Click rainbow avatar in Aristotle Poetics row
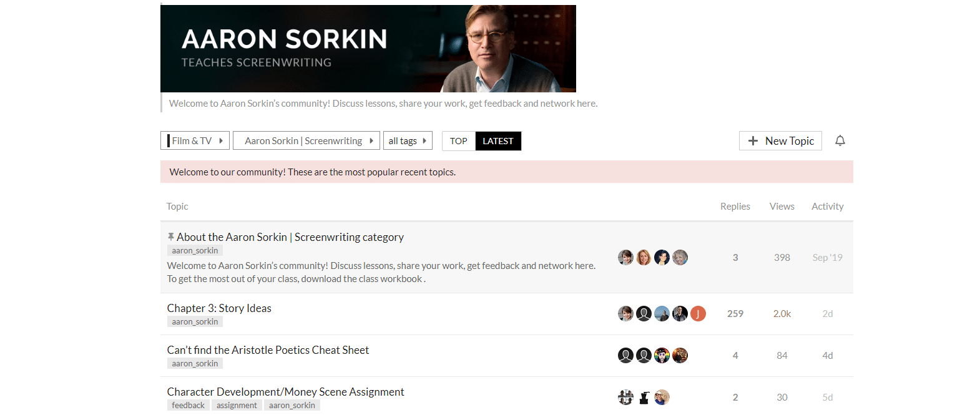This screenshot has width=980, height=415. (662, 356)
